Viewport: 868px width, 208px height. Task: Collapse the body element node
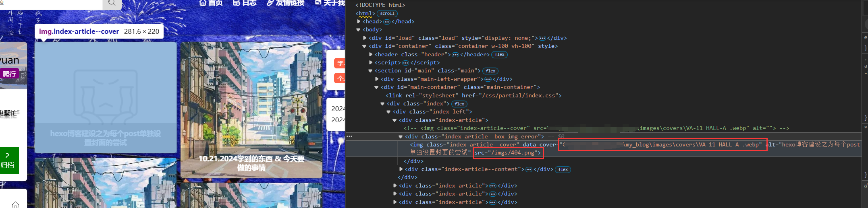(x=358, y=30)
